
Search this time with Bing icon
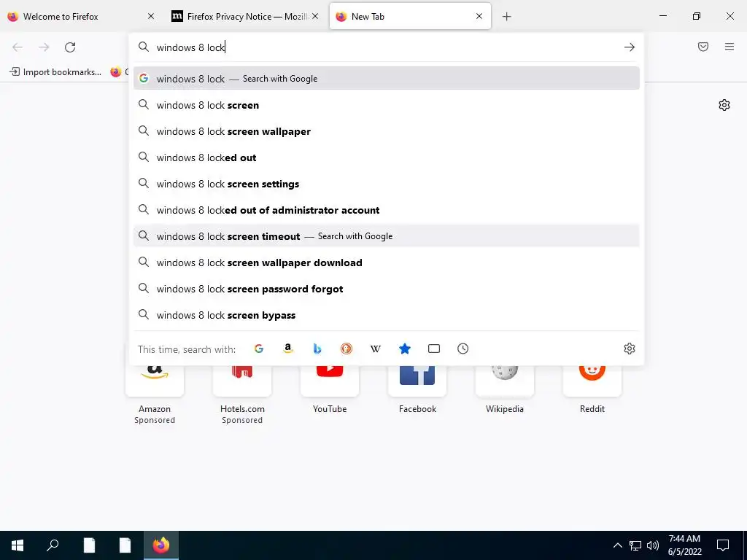coord(317,349)
